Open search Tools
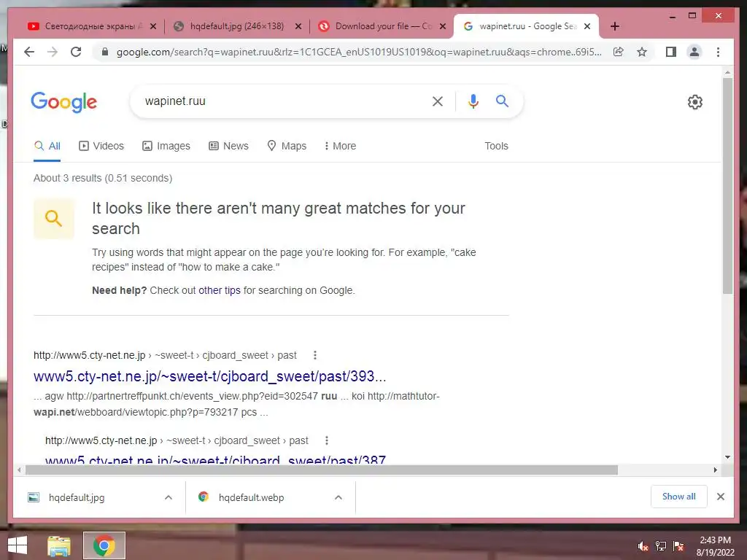 496,146
